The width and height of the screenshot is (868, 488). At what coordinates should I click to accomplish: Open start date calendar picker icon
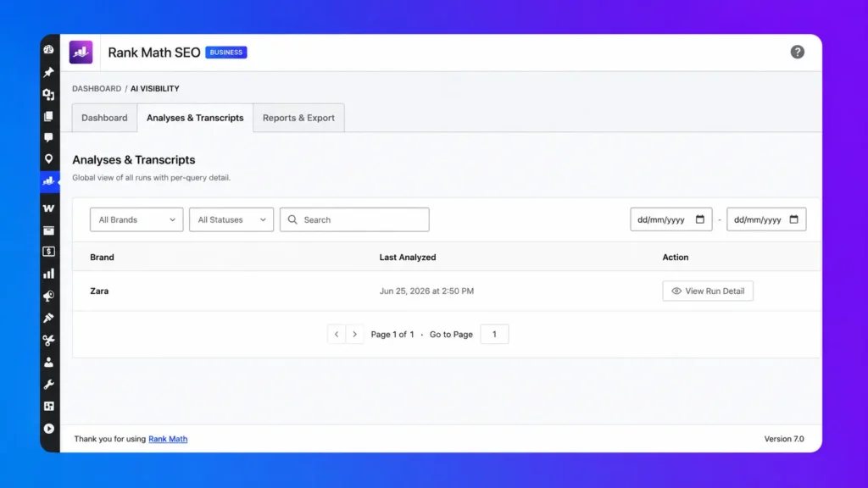point(699,219)
